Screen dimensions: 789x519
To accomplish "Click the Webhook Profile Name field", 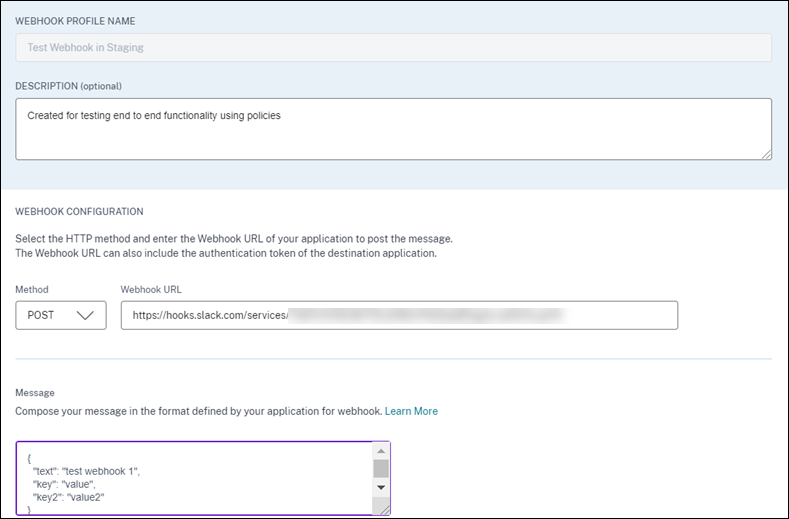I will coord(393,47).
